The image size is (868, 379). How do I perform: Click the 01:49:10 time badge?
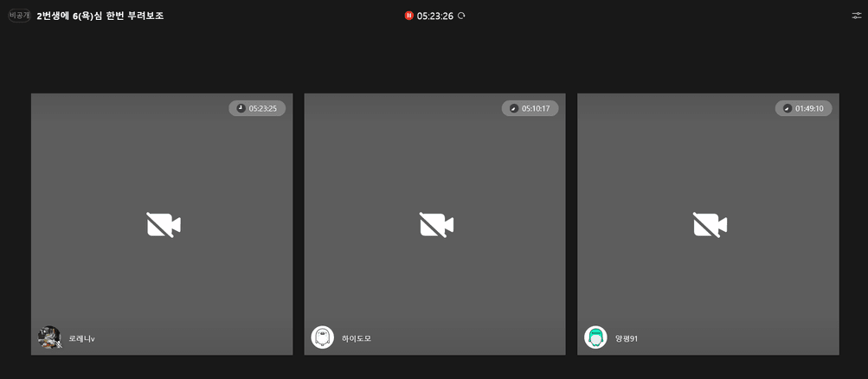(803, 108)
